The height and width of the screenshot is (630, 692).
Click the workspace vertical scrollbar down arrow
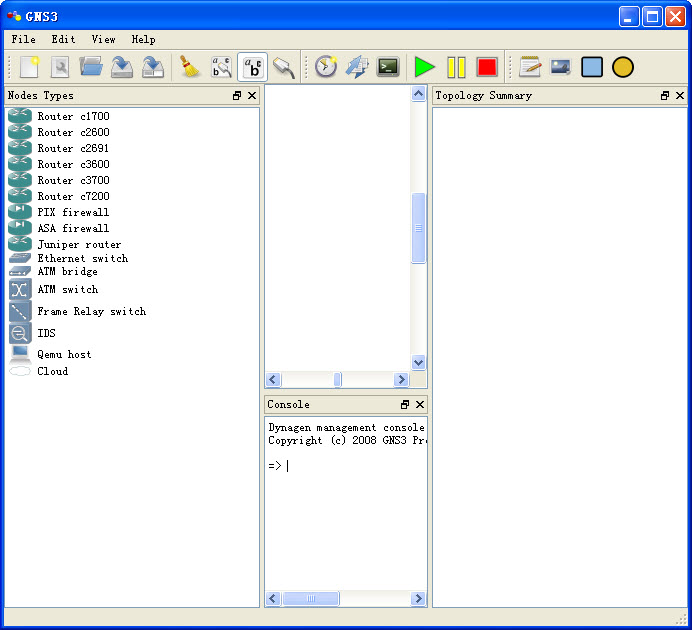pyautogui.click(x=419, y=363)
